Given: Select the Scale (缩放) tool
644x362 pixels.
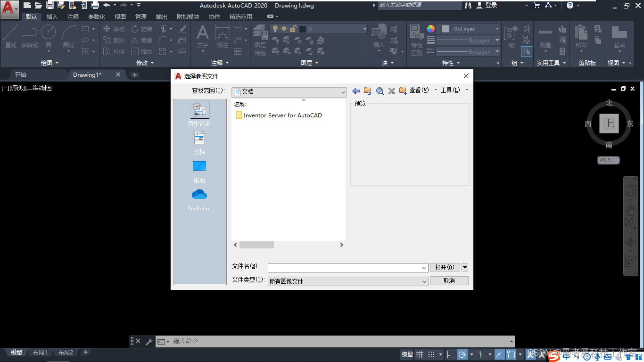Looking at the screenshot, I should [142, 51].
